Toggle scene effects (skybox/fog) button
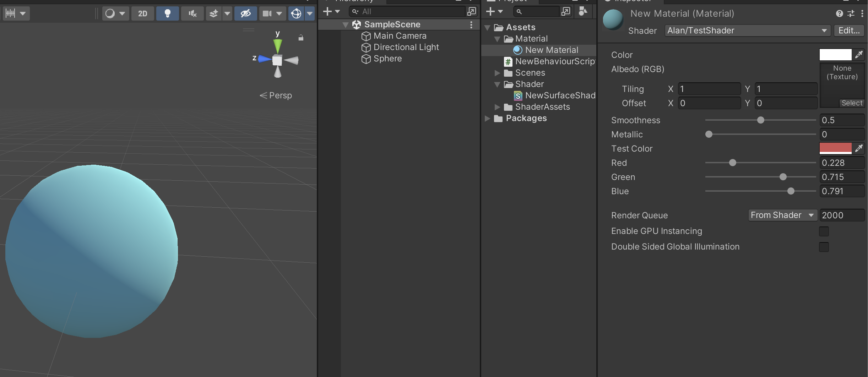The image size is (868, 377). tap(214, 13)
